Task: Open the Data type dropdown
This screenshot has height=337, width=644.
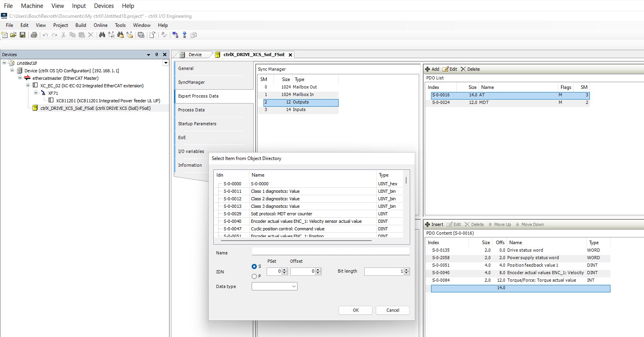Action: point(274,286)
